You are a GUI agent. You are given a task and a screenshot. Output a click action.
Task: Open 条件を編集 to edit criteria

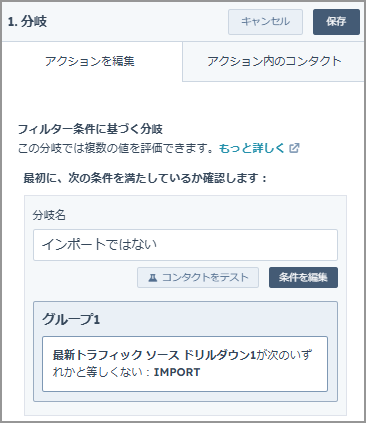pyautogui.click(x=303, y=277)
